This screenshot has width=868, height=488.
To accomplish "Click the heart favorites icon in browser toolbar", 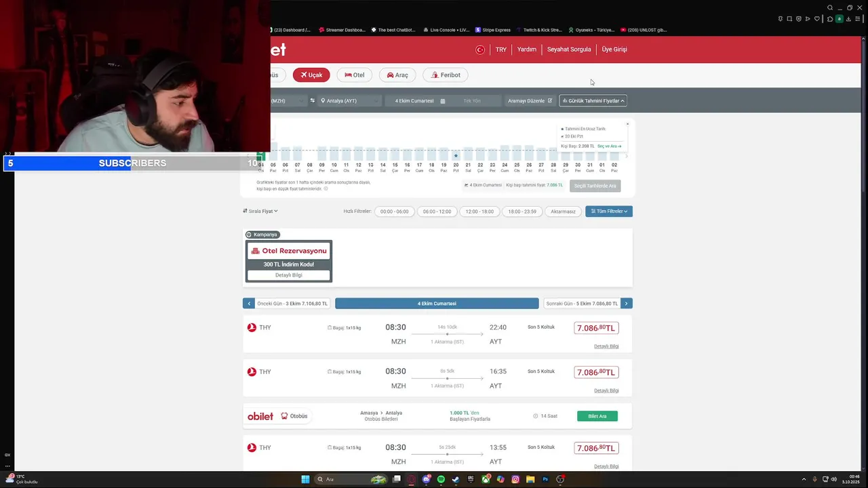I will click(817, 19).
